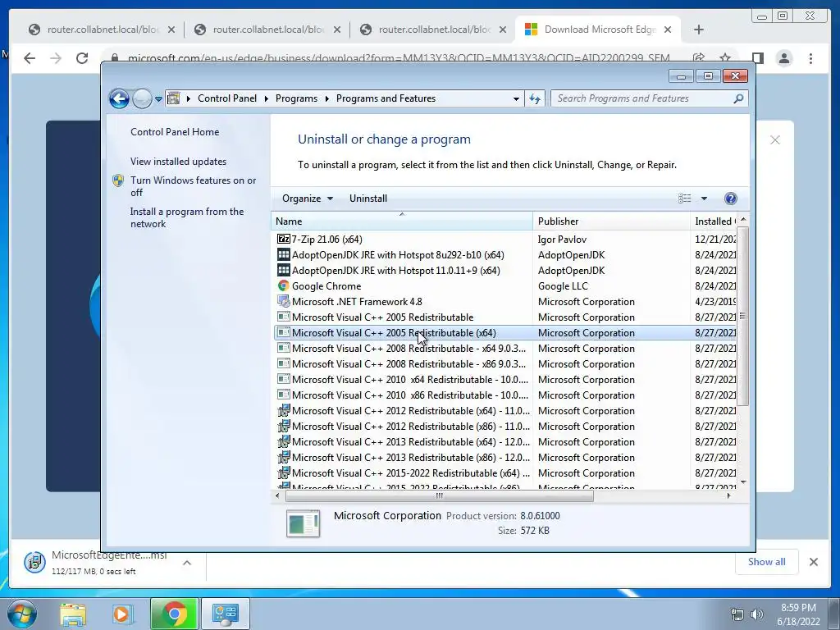840x630 pixels.
Task: Select Visual C++ 2010 x86 Redistributable row
Action: (505, 395)
